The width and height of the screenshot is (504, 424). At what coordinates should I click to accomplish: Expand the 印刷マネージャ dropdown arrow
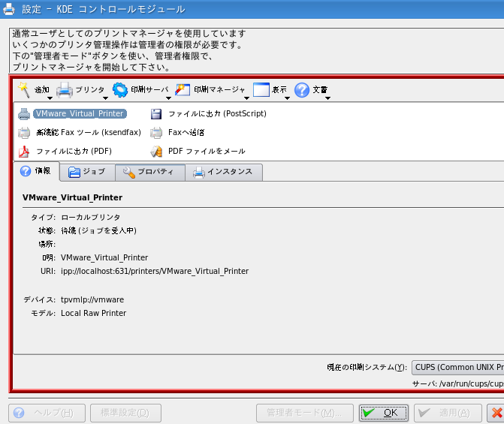click(x=246, y=98)
